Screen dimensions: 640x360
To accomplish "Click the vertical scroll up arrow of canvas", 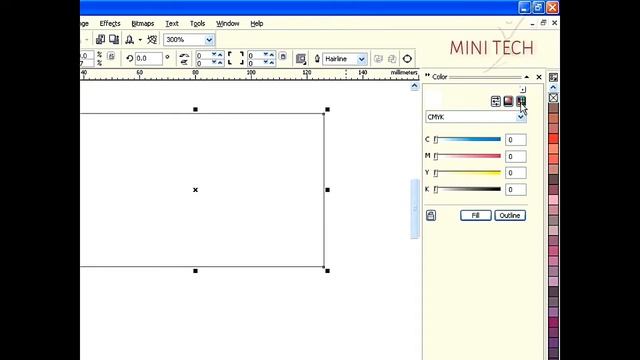I will [x=414, y=86].
